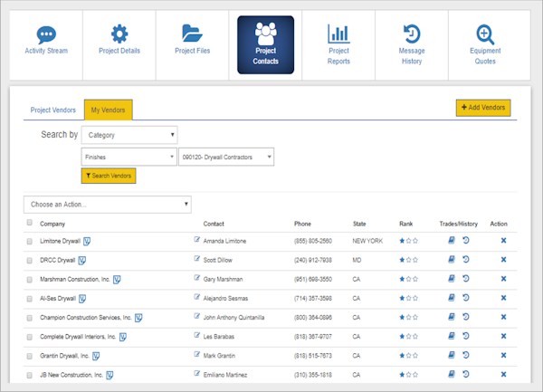Image resolution: width=543 pixels, height=392 pixels.
Task: Open the Choose an Action dropdown
Action: [x=108, y=205]
